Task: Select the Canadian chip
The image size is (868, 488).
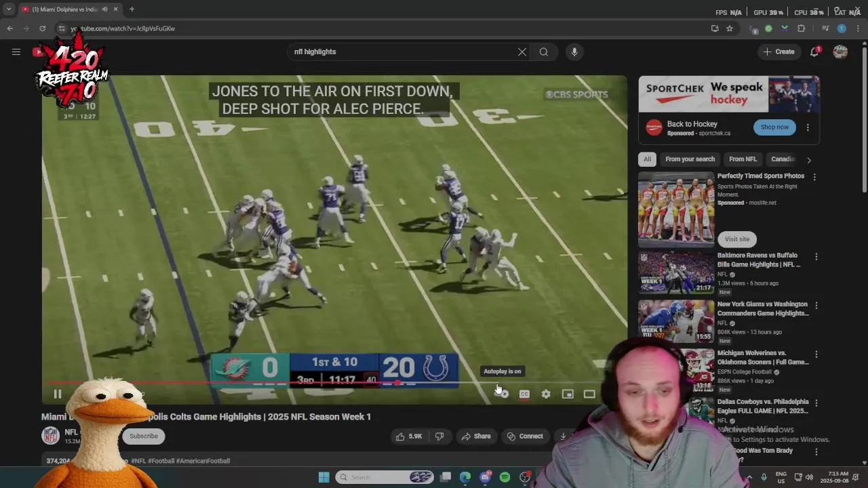Action: pyautogui.click(x=782, y=159)
